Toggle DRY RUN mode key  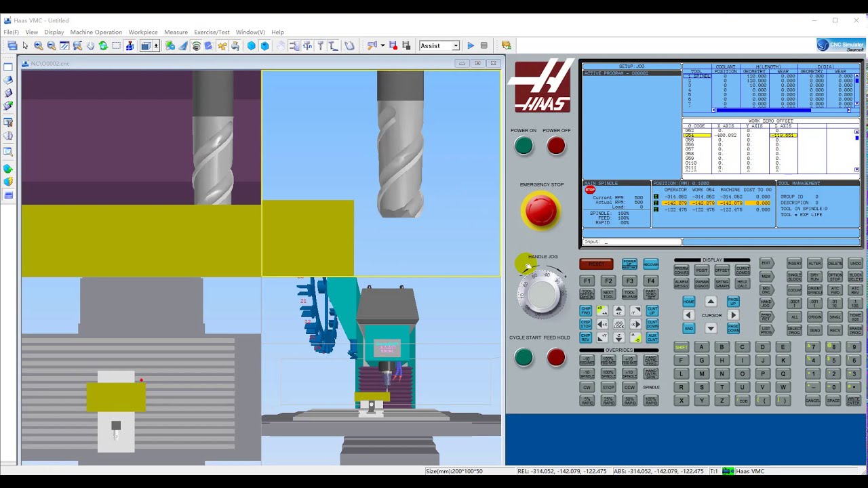click(814, 277)
